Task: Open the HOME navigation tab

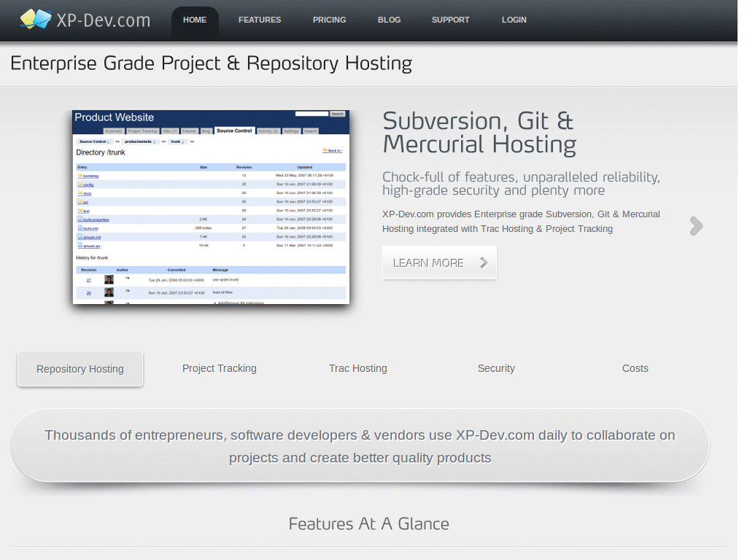Action: pos(195,20)
